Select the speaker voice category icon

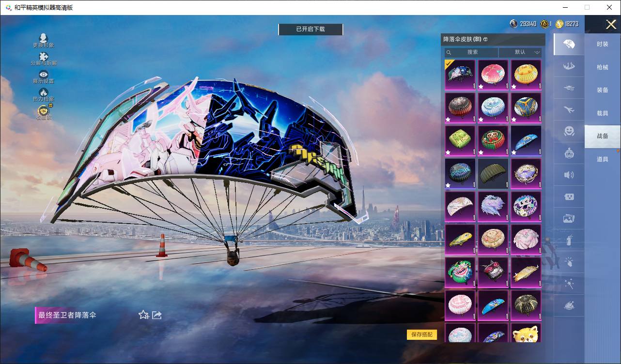569,175
